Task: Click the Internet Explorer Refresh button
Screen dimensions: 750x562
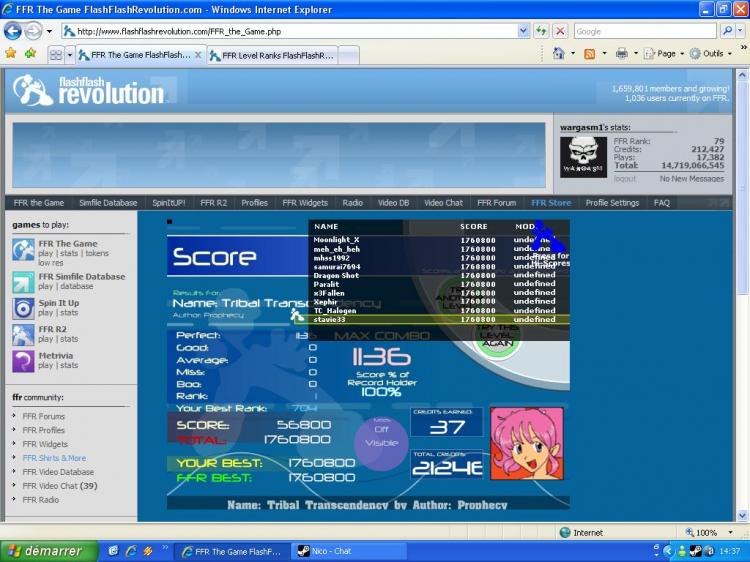Action: (541, 31)
